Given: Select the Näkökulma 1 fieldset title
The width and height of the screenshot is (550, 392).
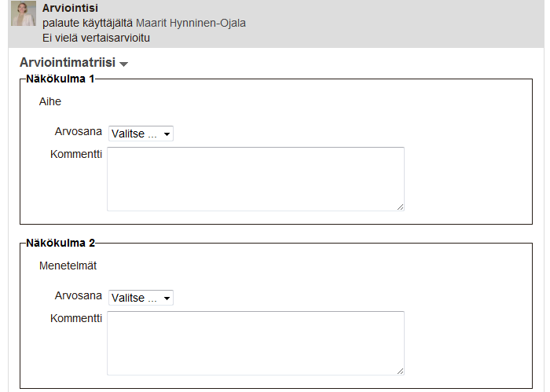Looking at the screenshot, I should tap(60, 79).
